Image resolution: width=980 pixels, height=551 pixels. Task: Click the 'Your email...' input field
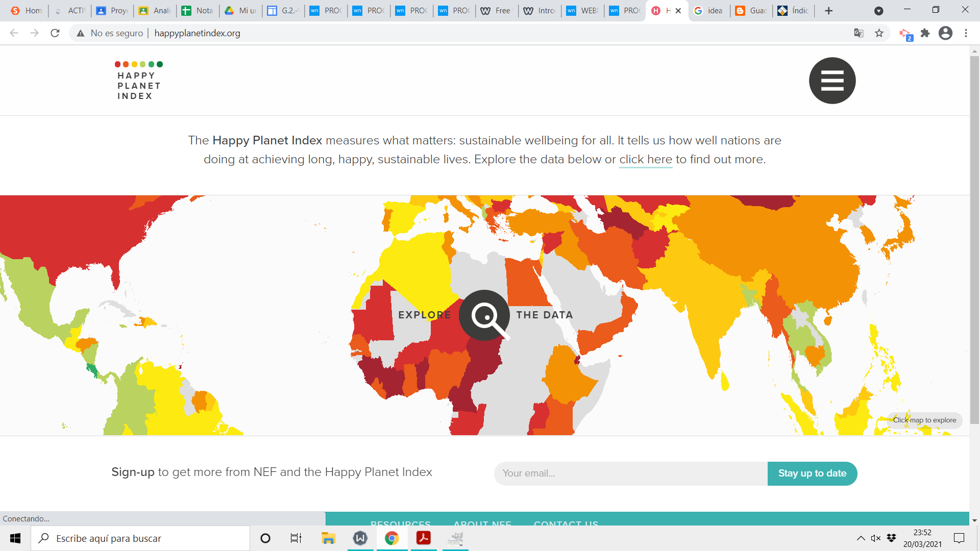point(631,473)
